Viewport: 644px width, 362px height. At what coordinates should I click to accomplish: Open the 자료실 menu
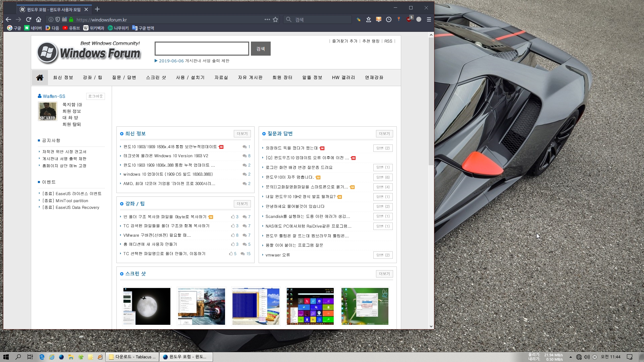[221, 77]
